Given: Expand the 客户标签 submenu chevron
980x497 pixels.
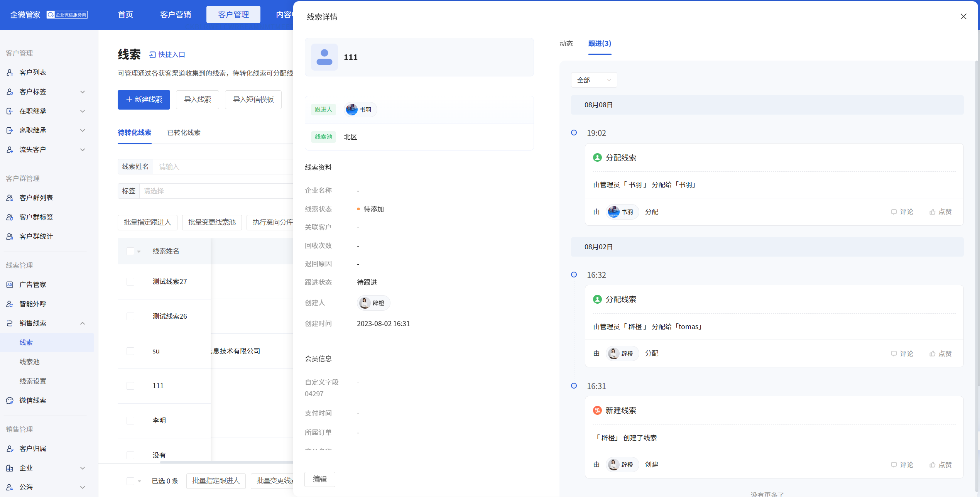Looking at the screenshot, I should click(83, 92).
